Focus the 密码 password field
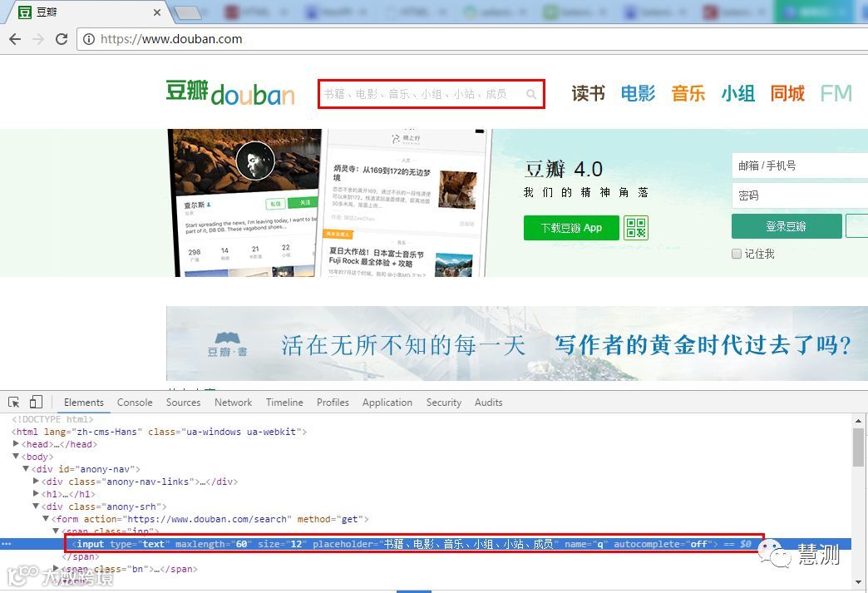 [x=800, y=195]
